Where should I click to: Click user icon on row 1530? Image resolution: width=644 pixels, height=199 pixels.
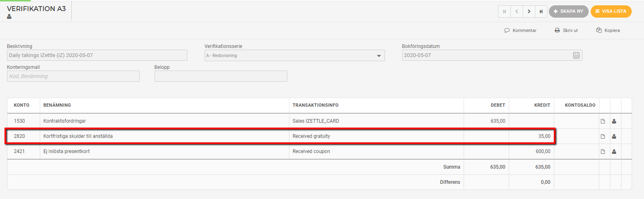tap(614, 121)
